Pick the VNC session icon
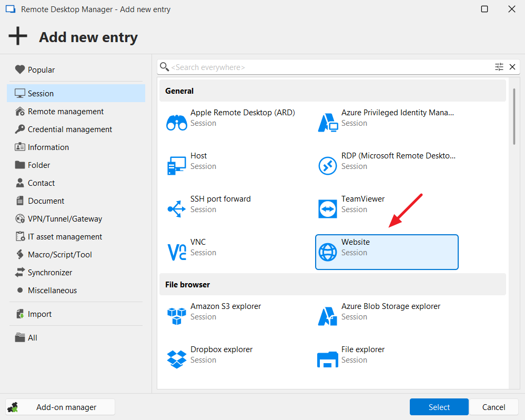 pyautogui.click(x=176, y=252)
